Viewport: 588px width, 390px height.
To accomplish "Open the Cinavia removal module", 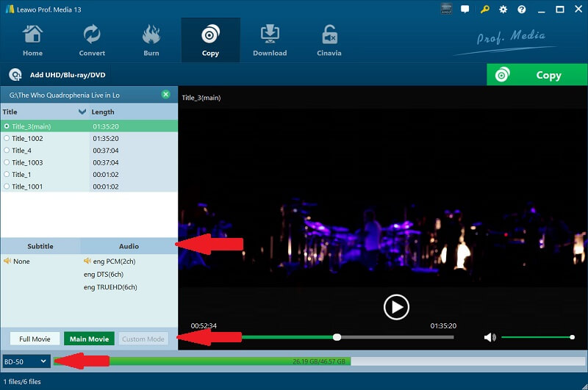I will click(x=329, y=40).
